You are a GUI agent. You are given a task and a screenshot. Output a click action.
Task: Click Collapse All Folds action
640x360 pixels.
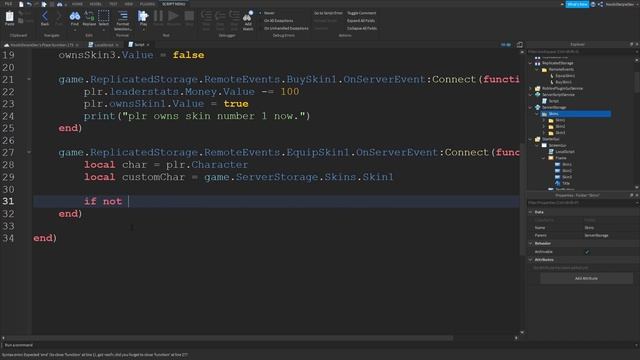(x=362, y=29)
